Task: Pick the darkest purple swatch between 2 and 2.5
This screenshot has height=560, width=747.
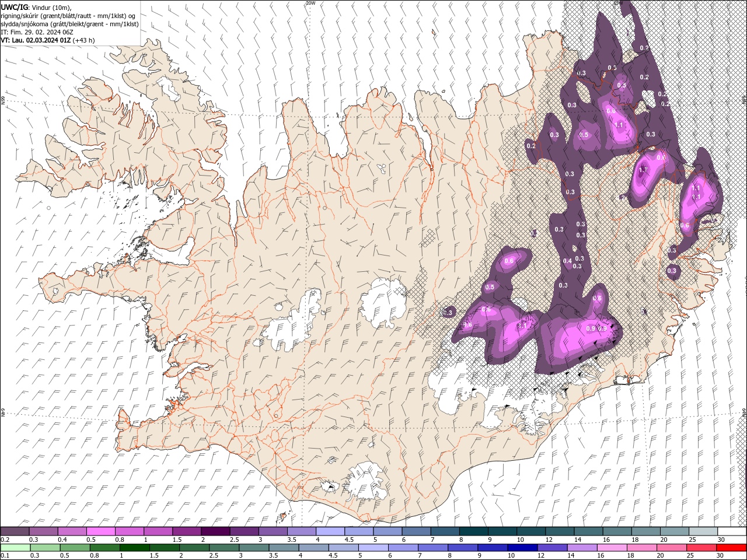Action: pos(215,531)
